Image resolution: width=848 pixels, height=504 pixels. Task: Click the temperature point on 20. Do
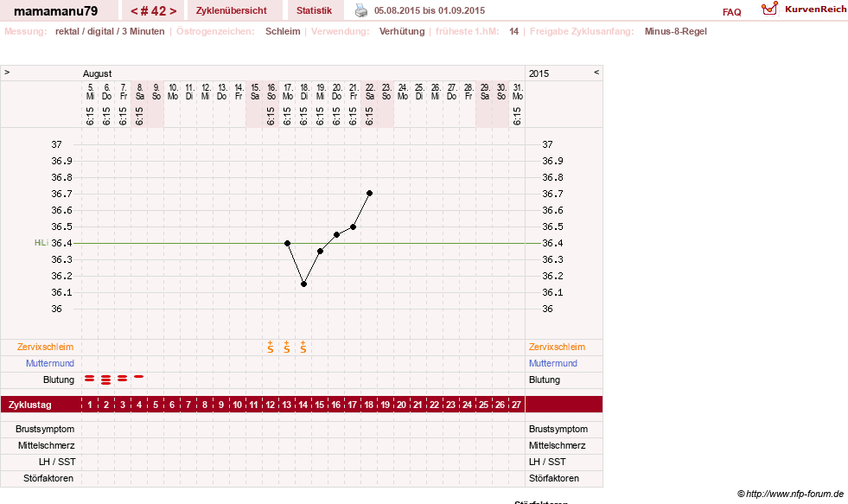[336, 234]
